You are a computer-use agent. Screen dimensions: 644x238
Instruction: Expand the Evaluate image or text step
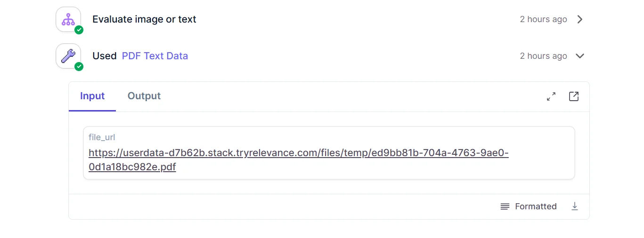click(580, 19)
